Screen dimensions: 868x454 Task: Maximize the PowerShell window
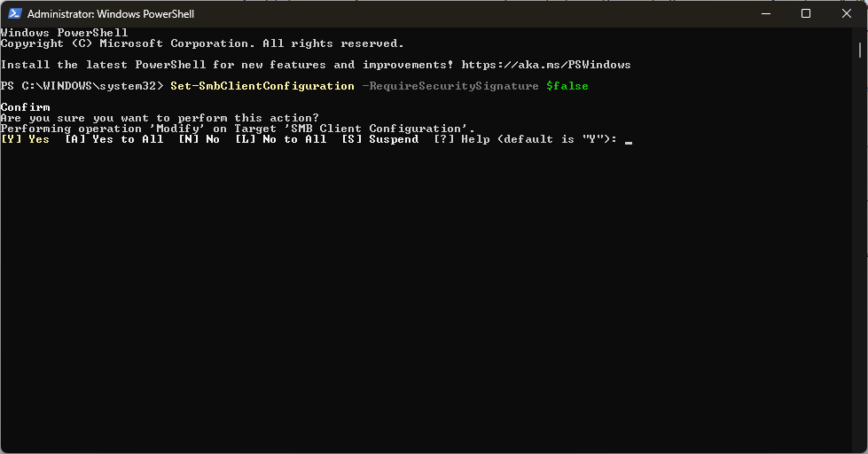[806, 14]
